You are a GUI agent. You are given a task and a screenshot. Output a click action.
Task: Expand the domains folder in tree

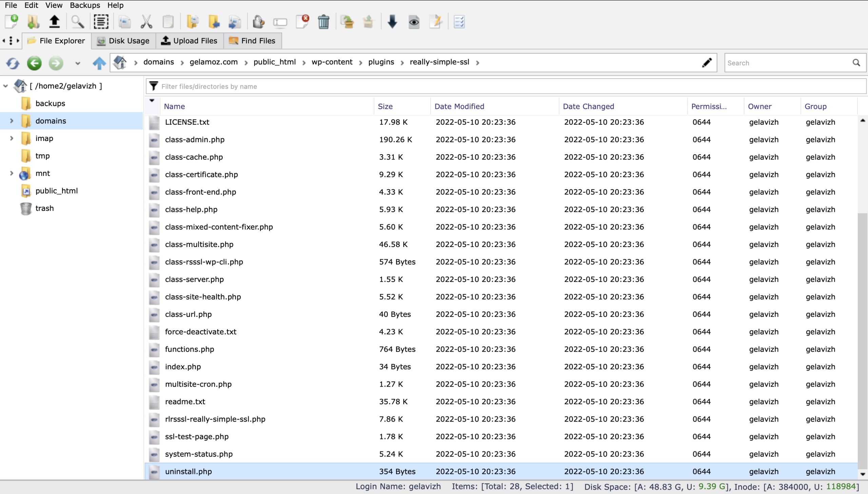(12, 121)
